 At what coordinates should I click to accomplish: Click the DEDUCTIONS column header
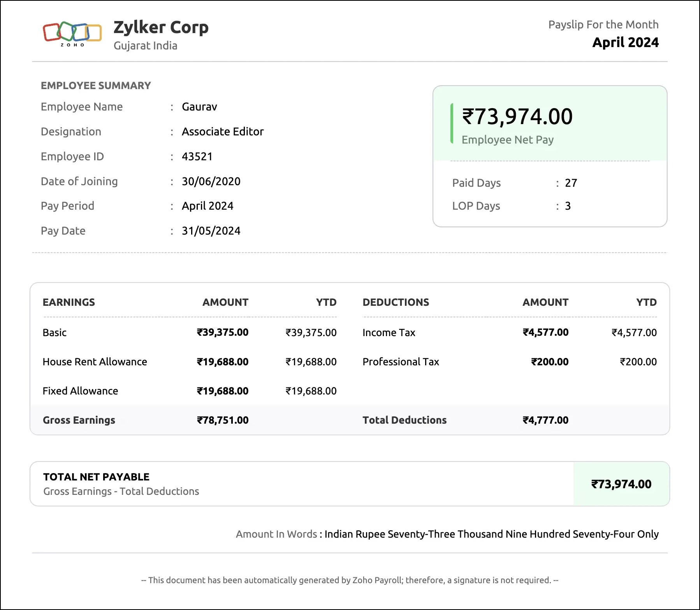pos(396,302)
